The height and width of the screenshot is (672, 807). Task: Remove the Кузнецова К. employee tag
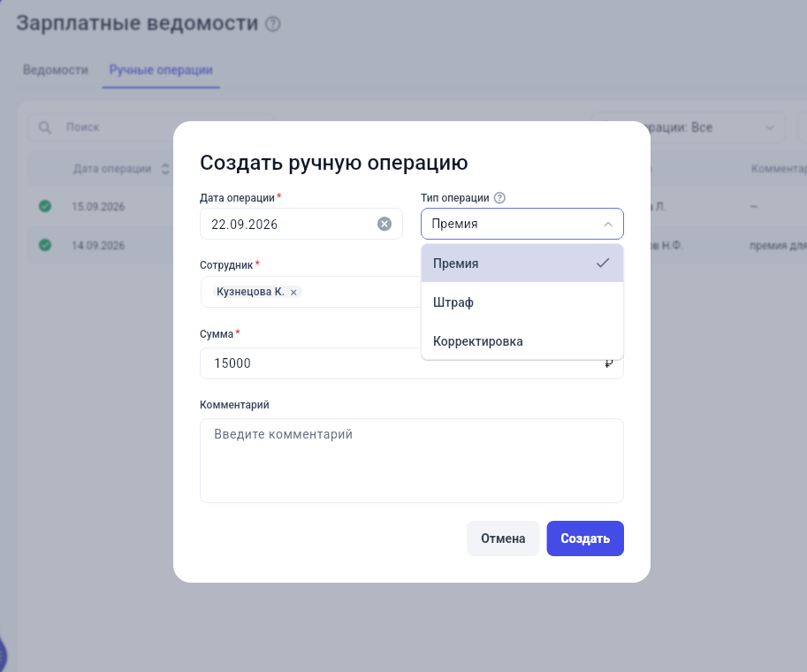point(293,292)
